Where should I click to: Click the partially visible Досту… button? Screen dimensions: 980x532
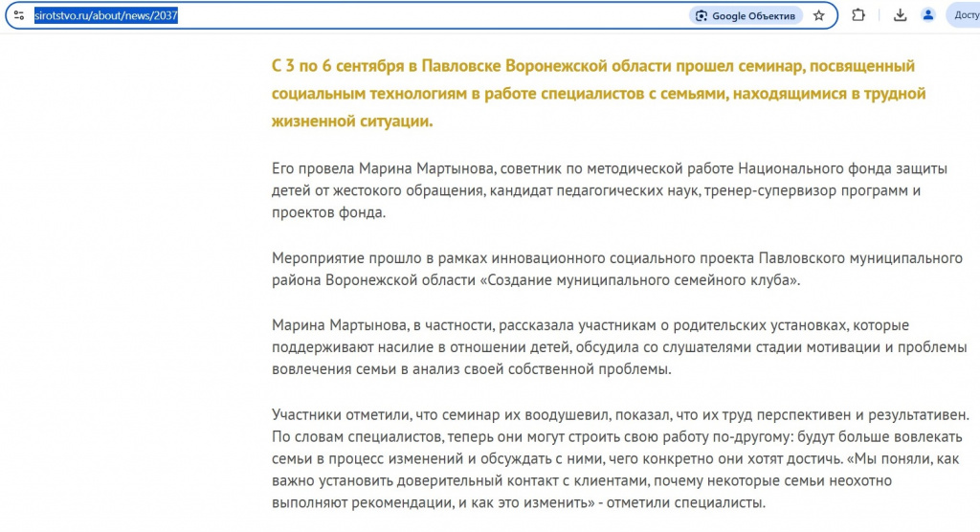coord(964,15)
